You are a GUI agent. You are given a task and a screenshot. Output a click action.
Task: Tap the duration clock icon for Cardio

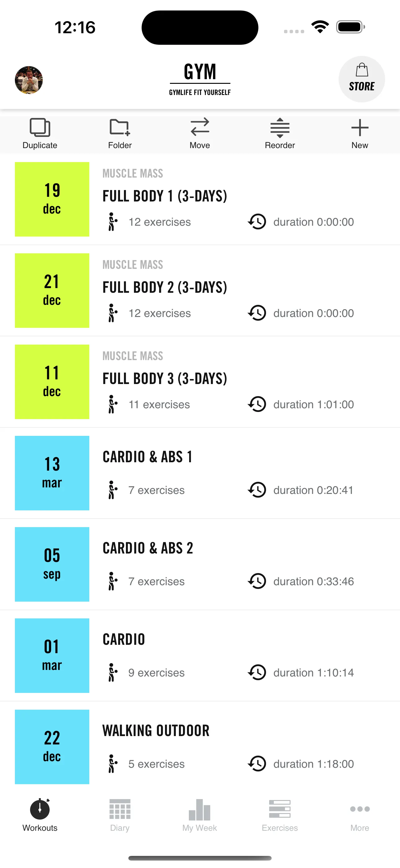coord(257,672)
